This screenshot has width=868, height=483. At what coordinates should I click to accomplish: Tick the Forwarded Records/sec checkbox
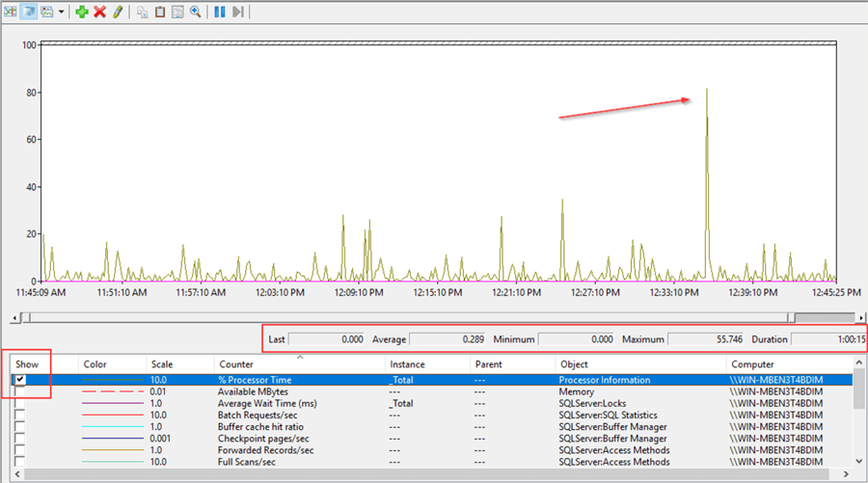(x=20, y=450)
